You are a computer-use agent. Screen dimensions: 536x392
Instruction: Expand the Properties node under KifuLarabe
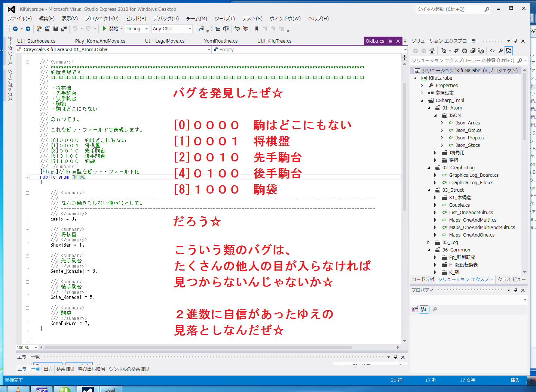[422, 86]
